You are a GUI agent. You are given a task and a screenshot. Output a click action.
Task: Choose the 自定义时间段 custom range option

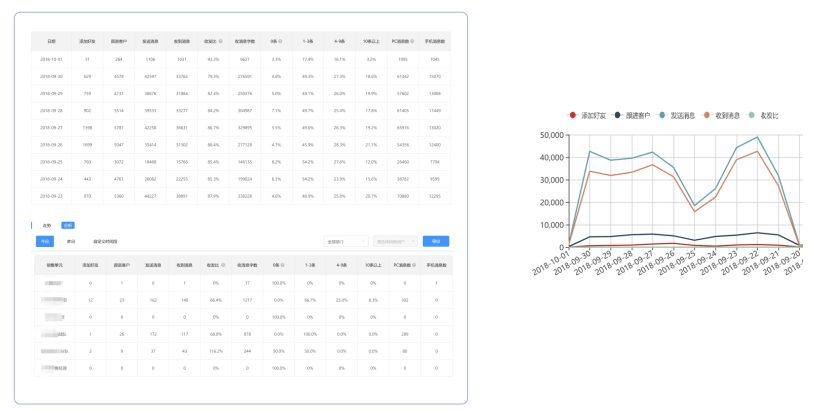coord(105,241)
